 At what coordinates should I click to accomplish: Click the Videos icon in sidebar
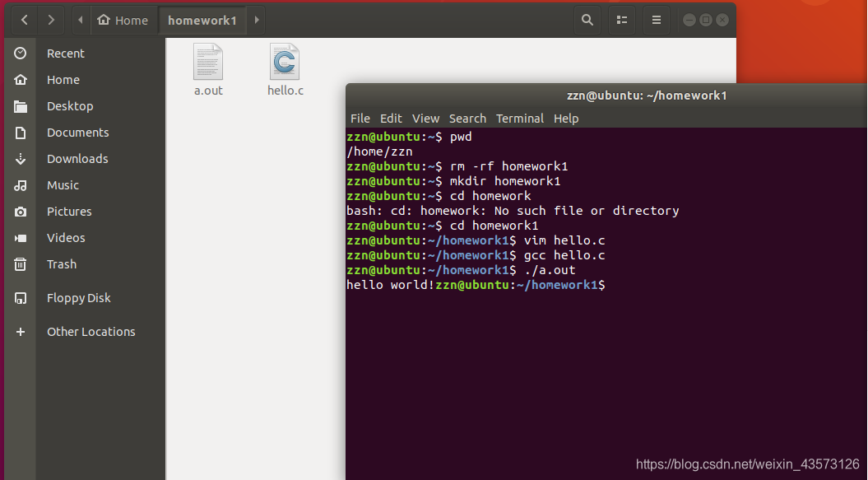click(x=21, y=238)
